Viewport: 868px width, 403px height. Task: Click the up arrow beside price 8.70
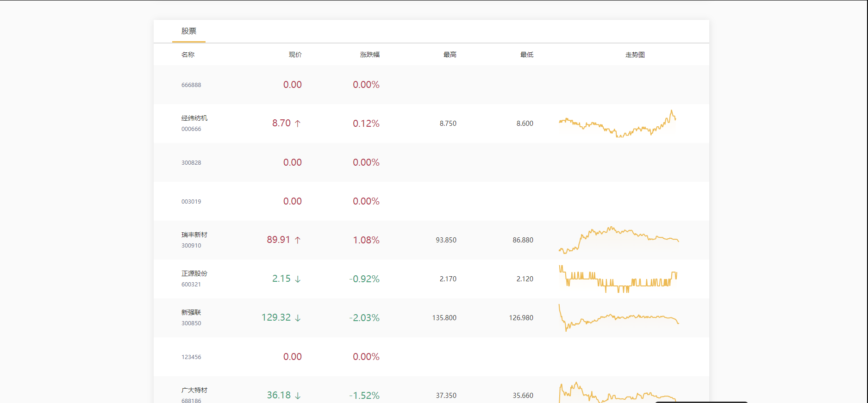298,124
